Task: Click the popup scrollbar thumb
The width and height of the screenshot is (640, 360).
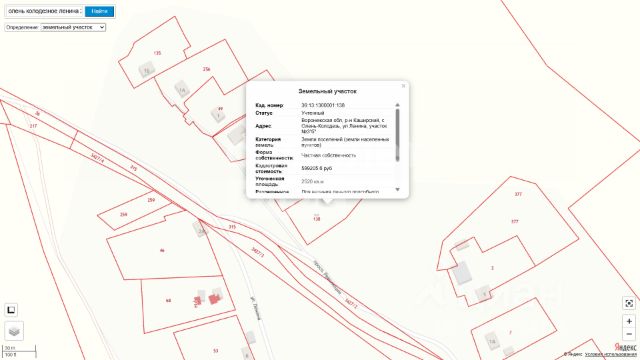Action: pyautogui.click(x=398, y=135)
